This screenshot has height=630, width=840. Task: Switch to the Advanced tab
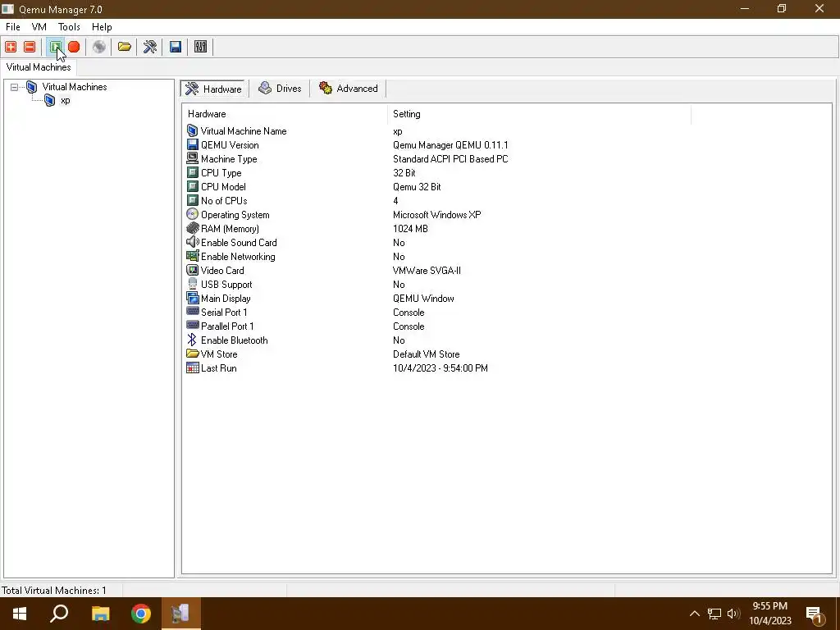(348, 89)
